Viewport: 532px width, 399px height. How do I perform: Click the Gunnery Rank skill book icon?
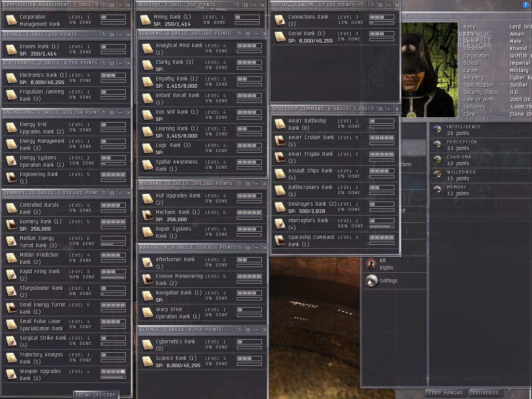pyautogui.click(x=11, y=224)
